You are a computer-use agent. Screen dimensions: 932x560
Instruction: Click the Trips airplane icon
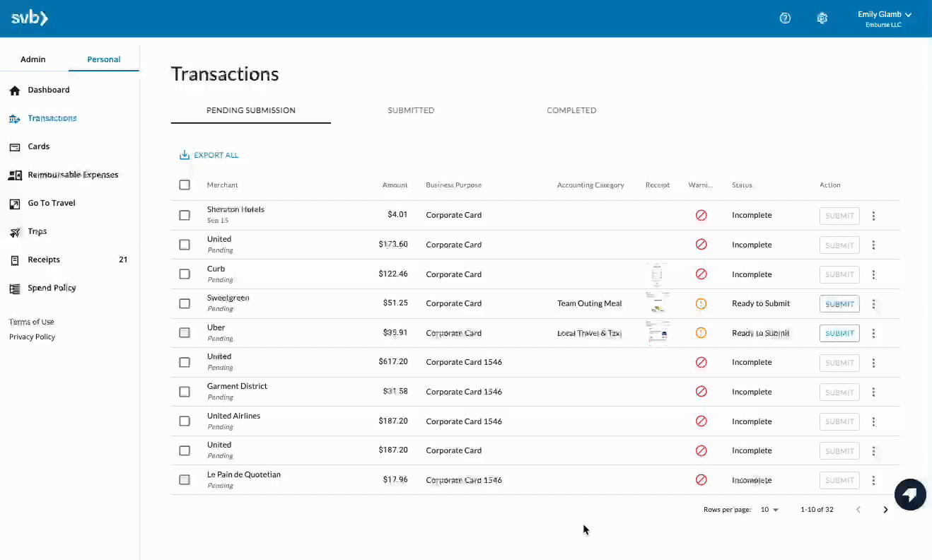click(15, 232)
